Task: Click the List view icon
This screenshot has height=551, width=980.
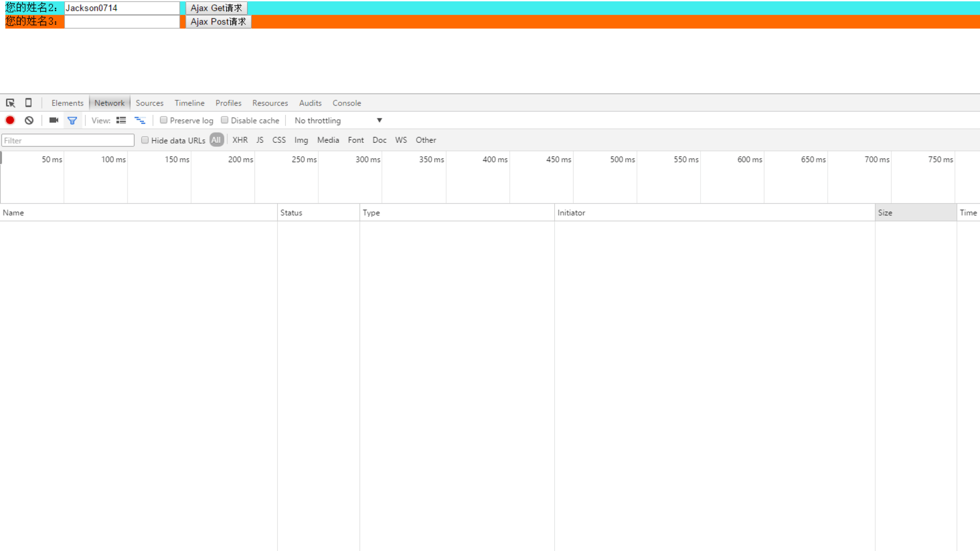Action: coord(121,120)
